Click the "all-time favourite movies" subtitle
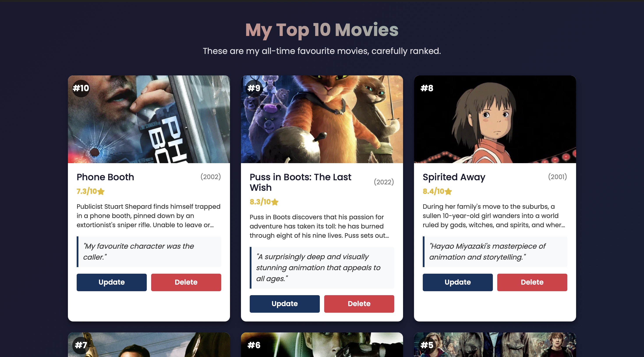Image resolution: width=644 pixels, height=357 pixels. (322, 51)
